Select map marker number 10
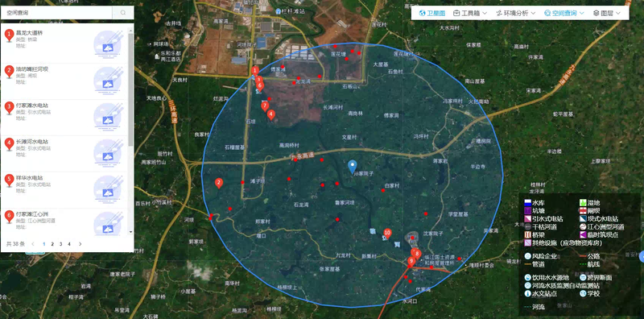 coord(387,234)
